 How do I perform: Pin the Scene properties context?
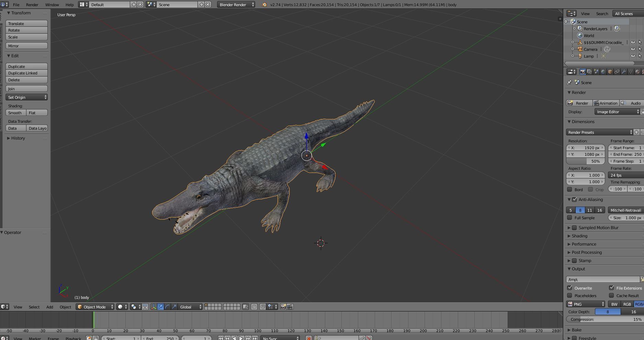569,82
